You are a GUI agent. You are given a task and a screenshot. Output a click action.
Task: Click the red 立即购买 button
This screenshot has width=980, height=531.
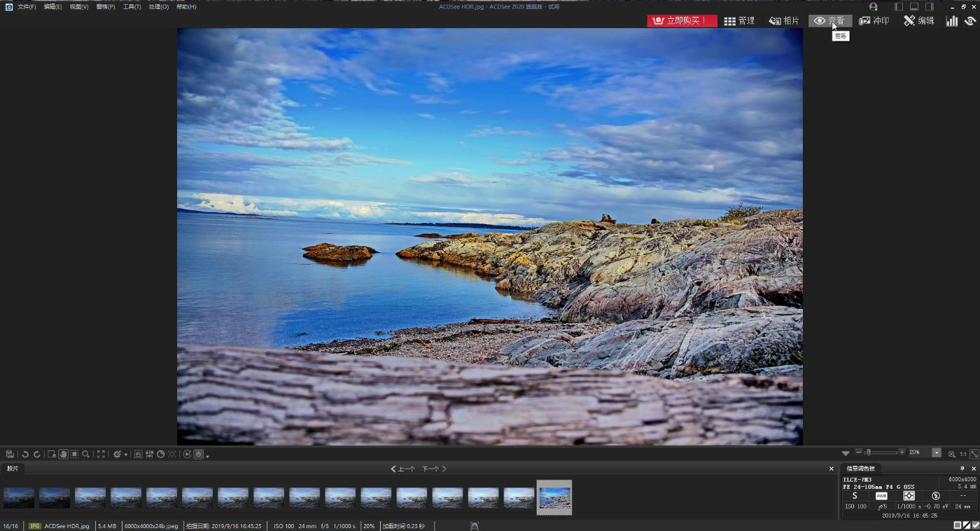682,21
